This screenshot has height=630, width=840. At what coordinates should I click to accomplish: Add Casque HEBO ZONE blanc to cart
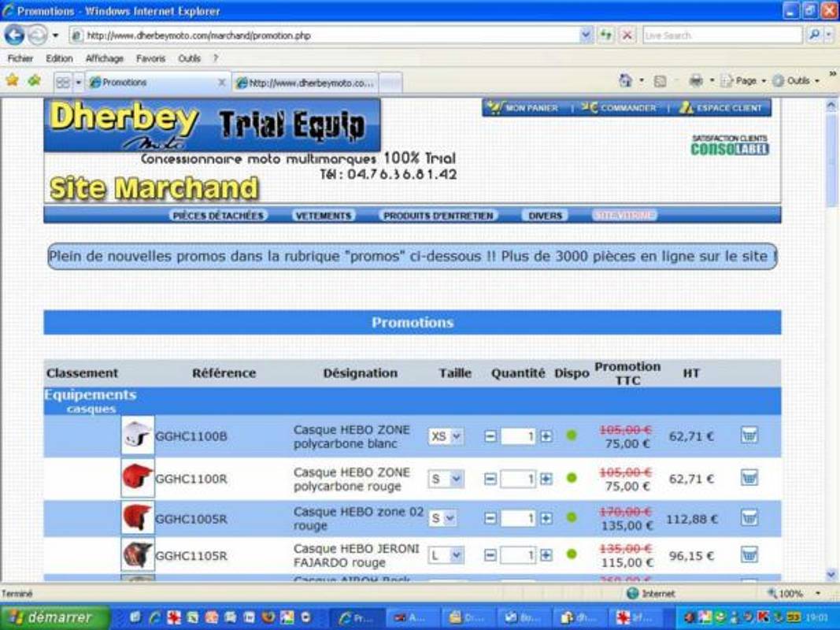click(749, 435)
